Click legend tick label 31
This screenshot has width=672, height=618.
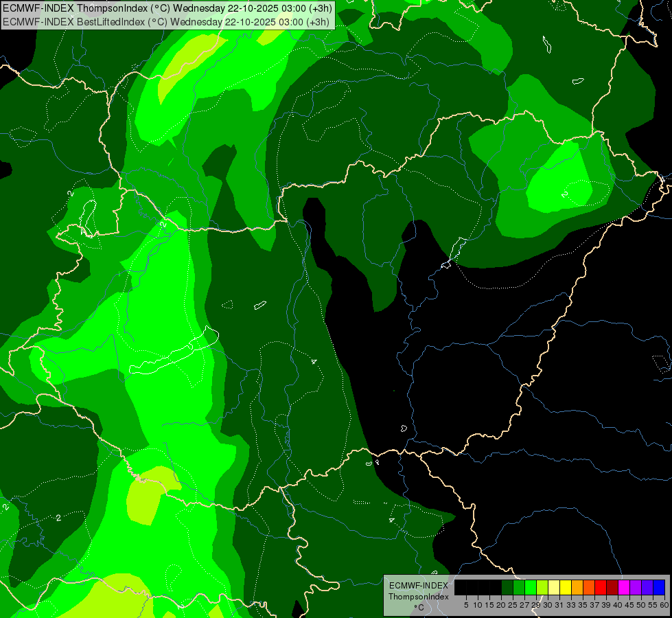tap(559, 605)
